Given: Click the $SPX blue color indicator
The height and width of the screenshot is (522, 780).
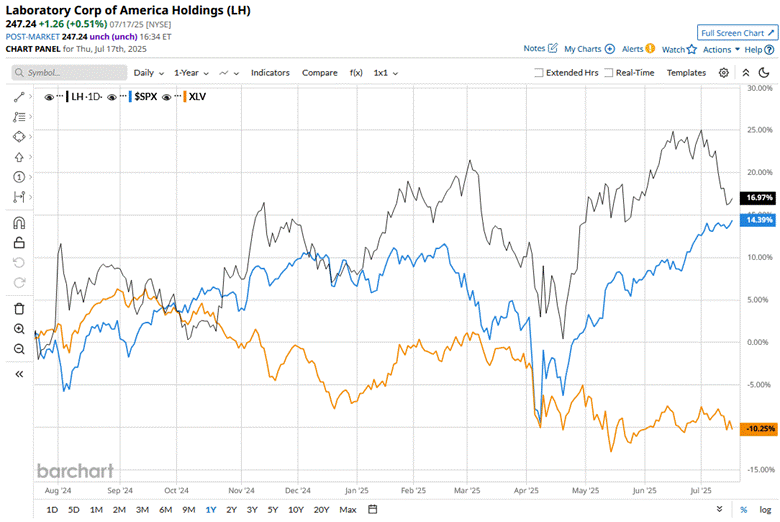Looking at the screenshot, I should tap(130, 97).
